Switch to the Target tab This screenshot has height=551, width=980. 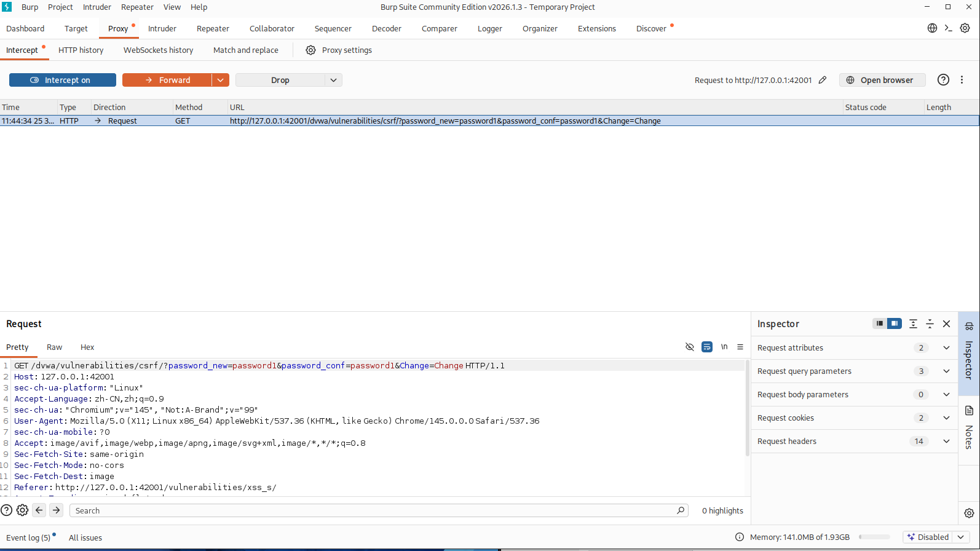pyautogui.click(x=76, y=28)
